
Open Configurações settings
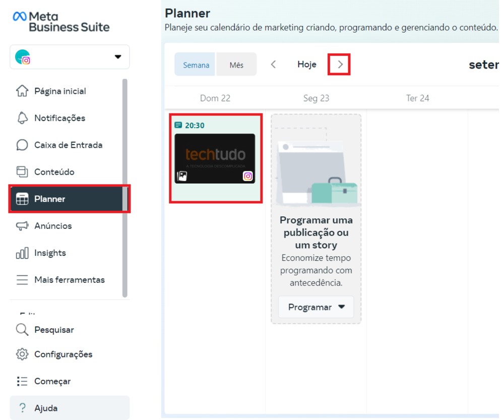[x=63, y=354]
